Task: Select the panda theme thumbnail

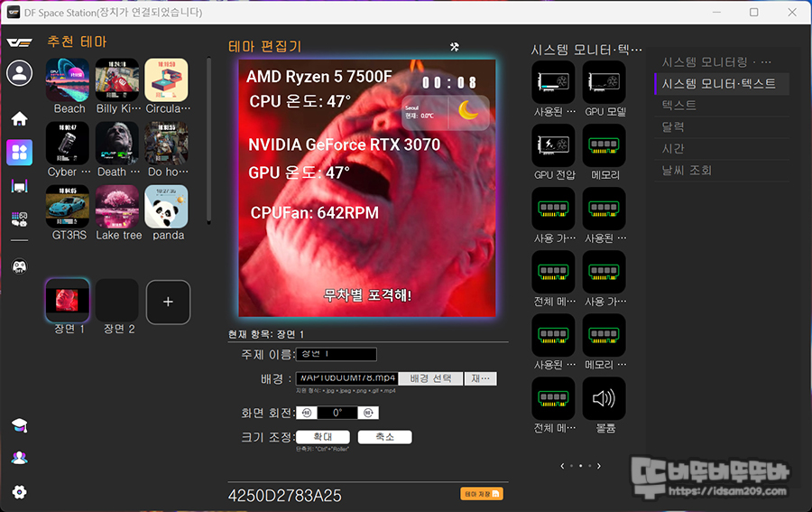Action: (x=166, y=206)
